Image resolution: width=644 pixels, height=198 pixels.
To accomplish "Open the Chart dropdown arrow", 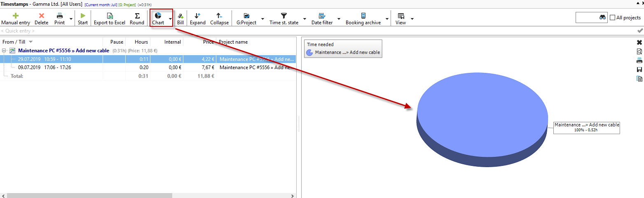I will pyautogui.click(x=170, y=19).
